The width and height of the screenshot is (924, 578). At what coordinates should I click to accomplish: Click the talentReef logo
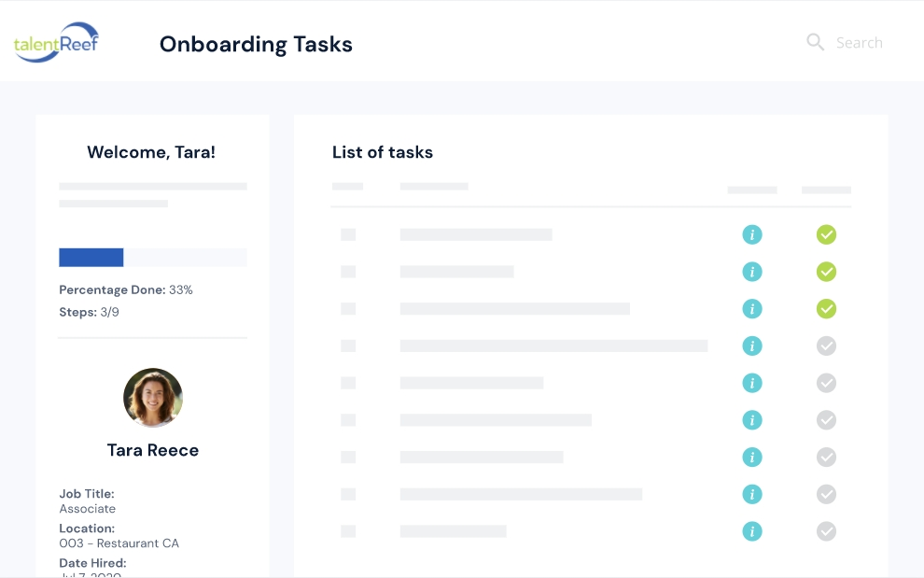56,42
